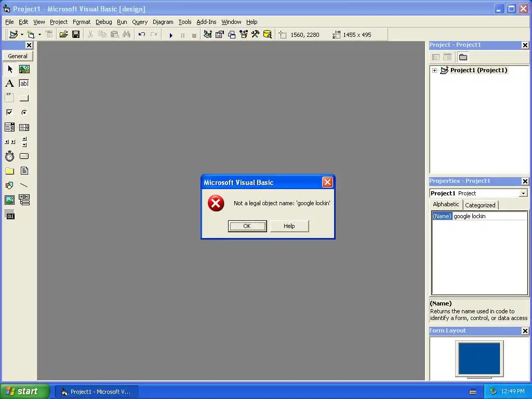Select the horizontal scrollbar control tool
Screen dimensions: 532x399
point(10,142)
